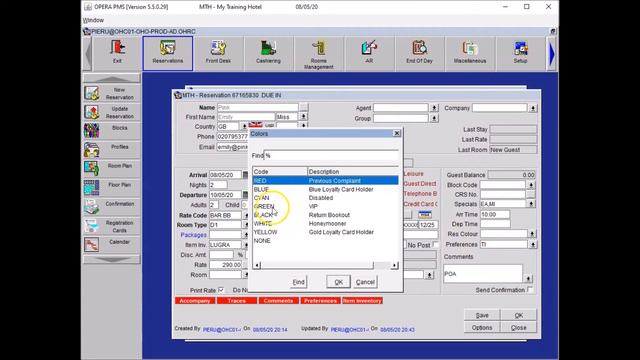Open the Front Desk module
Image resolution: width=640 pixels, height=360 pixels.
(218, 53)
